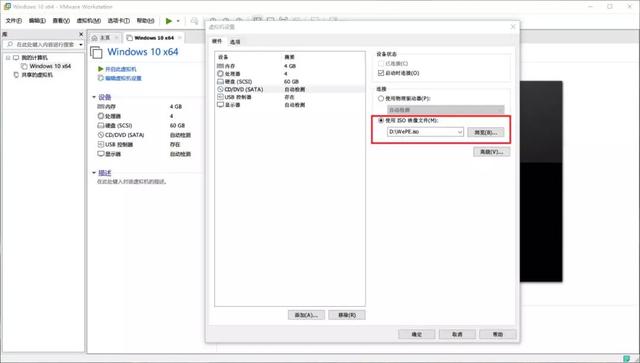Image resolution: width=640 pixels, height=363 pixels.
Task: Click the 移除(R) Remove button
Action: pyautogui.click(x=347, y=315)
